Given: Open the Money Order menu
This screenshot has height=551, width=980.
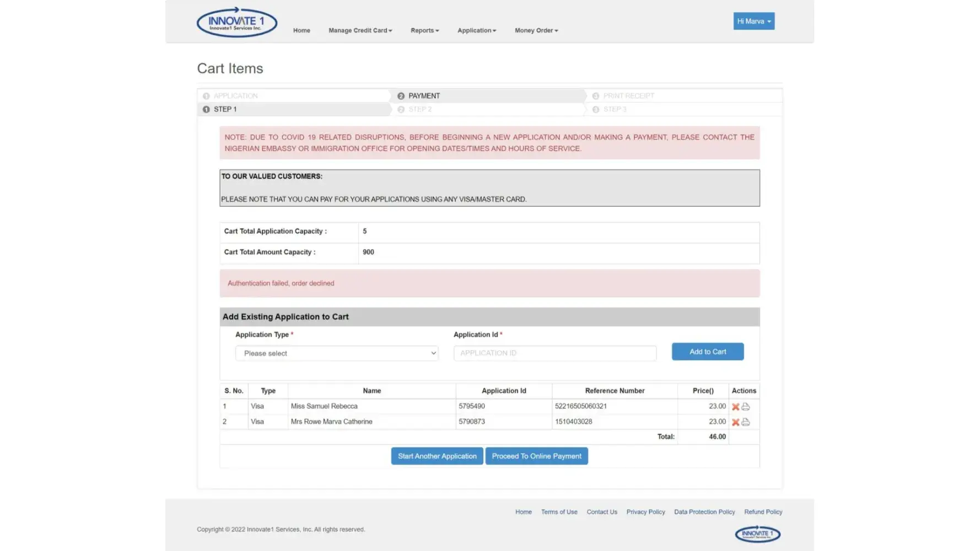Looking at the screenshot, I should point(536,30).
